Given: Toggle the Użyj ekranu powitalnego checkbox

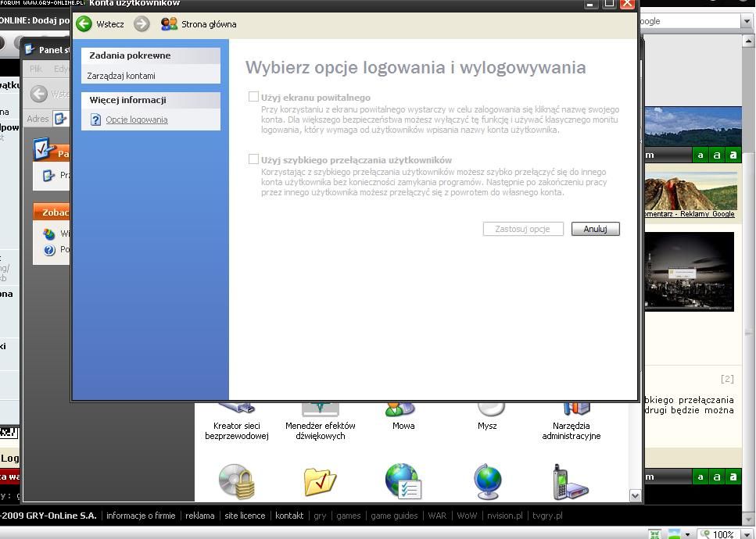Looking at the screenshot, I should [x=253, y=97].
